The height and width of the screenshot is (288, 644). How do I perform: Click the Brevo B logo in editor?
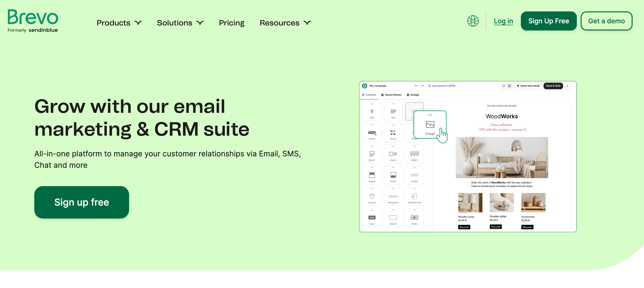364,86
